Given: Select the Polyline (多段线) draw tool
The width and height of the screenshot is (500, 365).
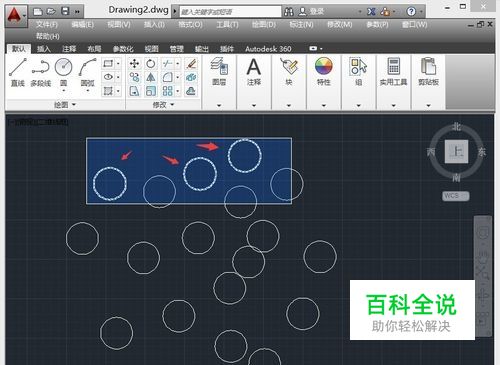Looking at the screenshot, I should 41,73.
